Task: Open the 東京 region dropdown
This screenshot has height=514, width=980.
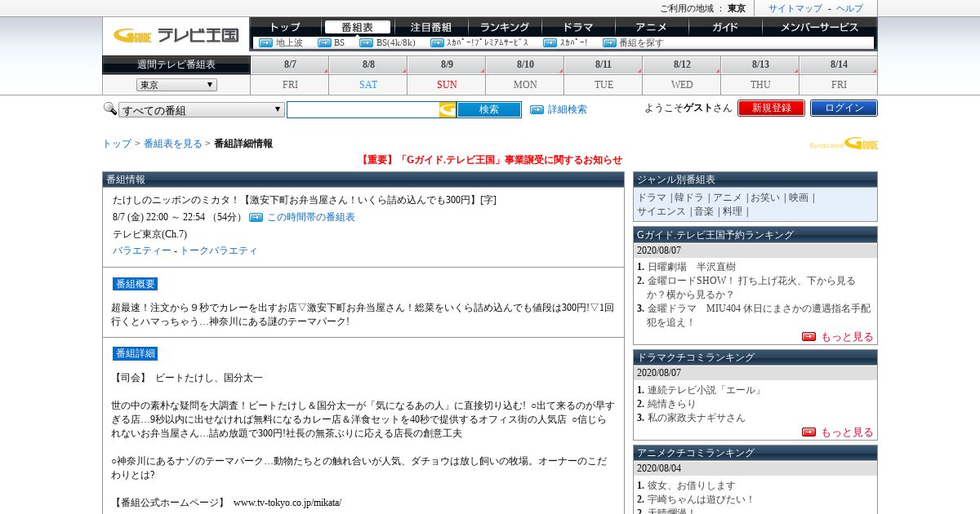Action: tap(176, 85)
